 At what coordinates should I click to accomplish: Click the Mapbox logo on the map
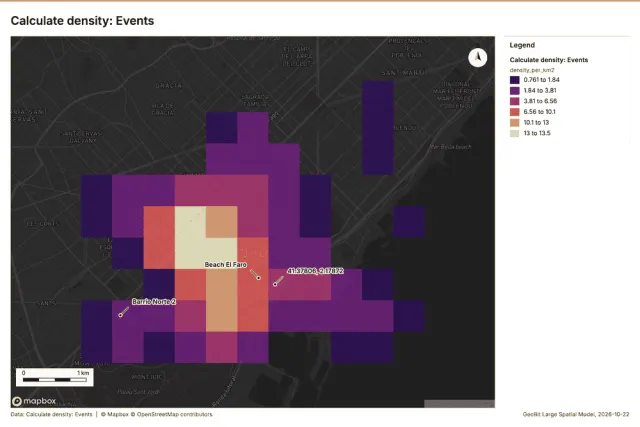click(x=34, y=401)
